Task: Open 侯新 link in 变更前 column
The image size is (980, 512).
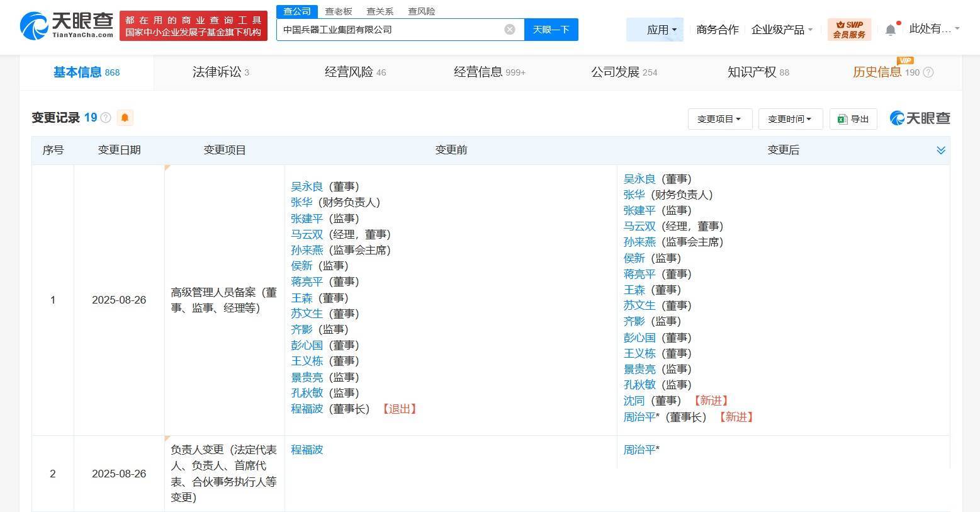Action: click(x=301, y=266)
